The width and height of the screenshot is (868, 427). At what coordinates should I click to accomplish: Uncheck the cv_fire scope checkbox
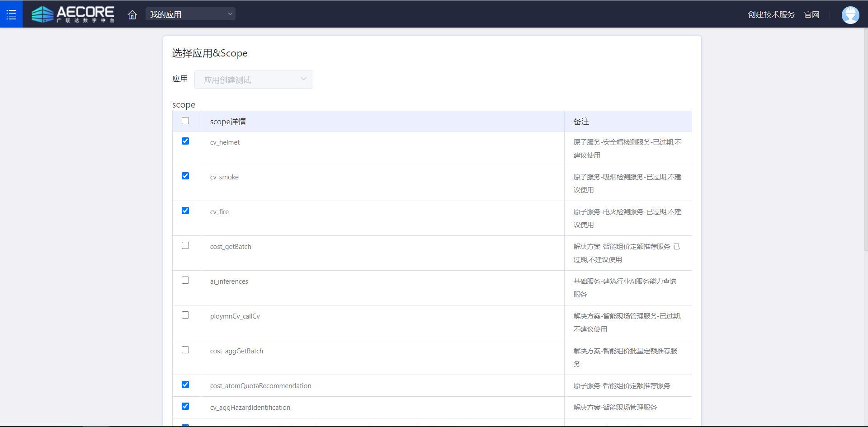(x=185, y=211)
